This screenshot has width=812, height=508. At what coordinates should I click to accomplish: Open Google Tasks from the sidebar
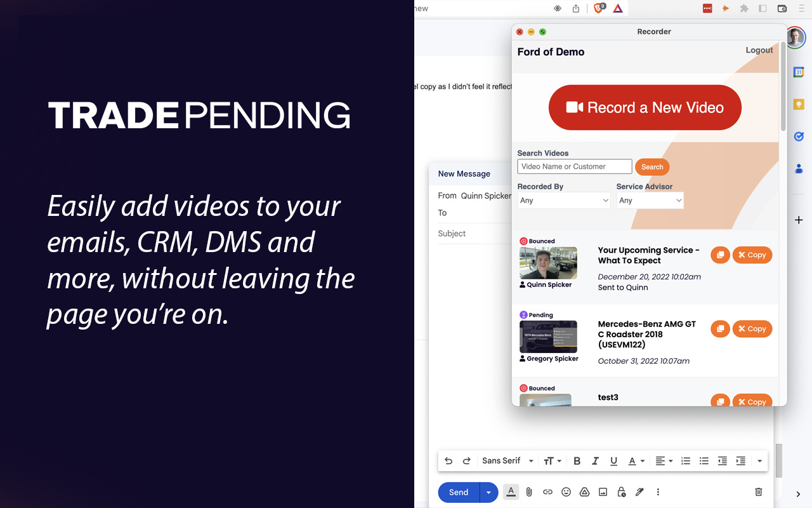[x=798, y=136]
